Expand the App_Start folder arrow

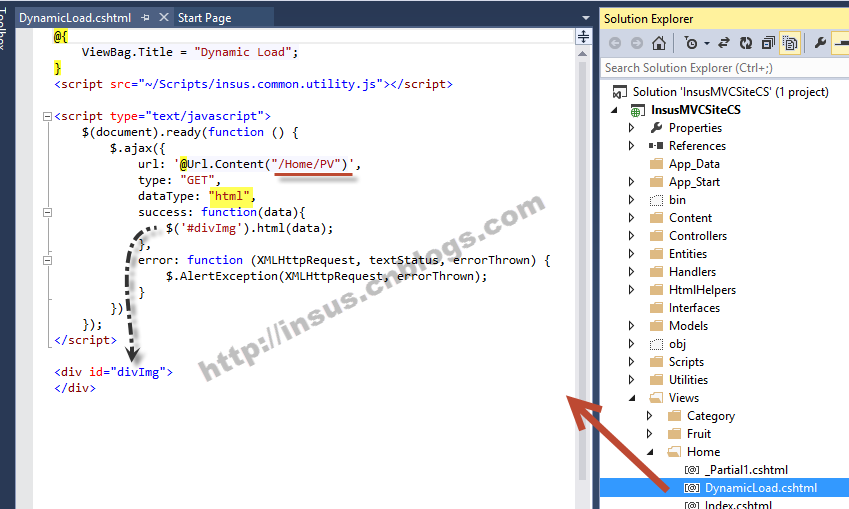pos(631,181)
